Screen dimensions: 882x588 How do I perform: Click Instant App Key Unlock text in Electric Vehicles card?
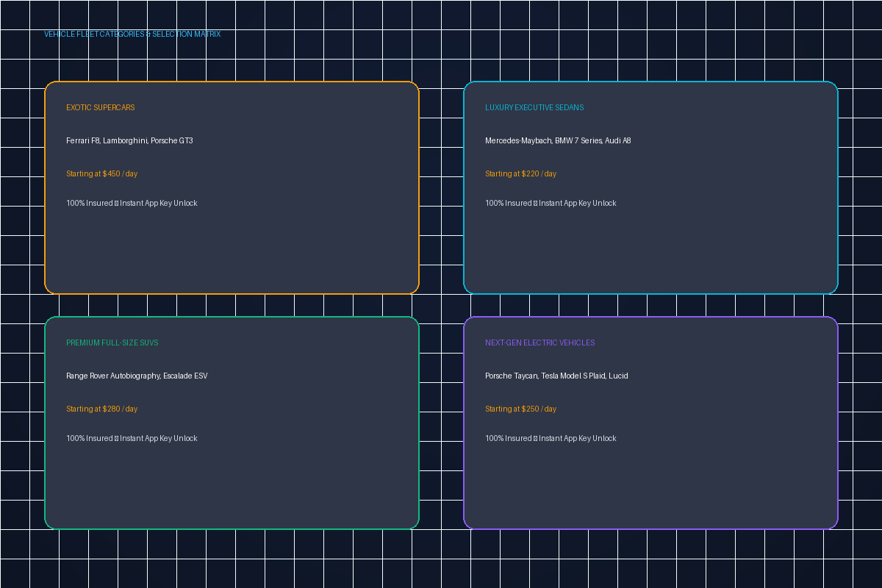click(578, 438)
